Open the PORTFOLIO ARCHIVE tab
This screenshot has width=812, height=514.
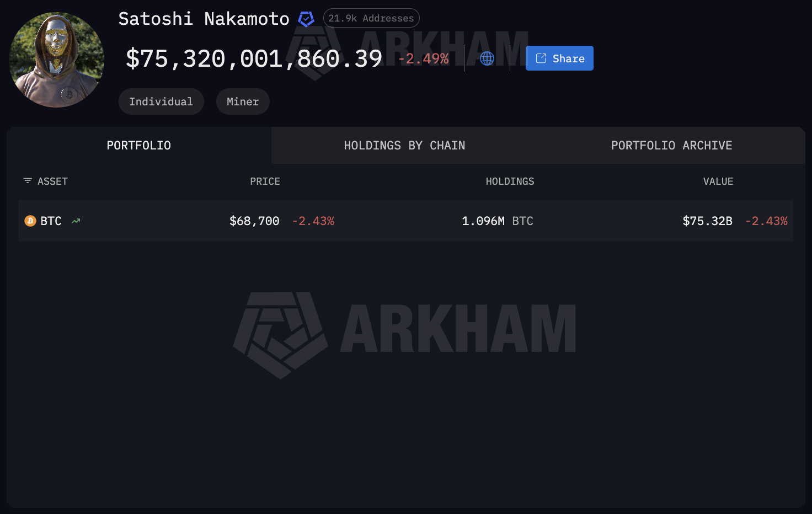click(x=671, y=146)
